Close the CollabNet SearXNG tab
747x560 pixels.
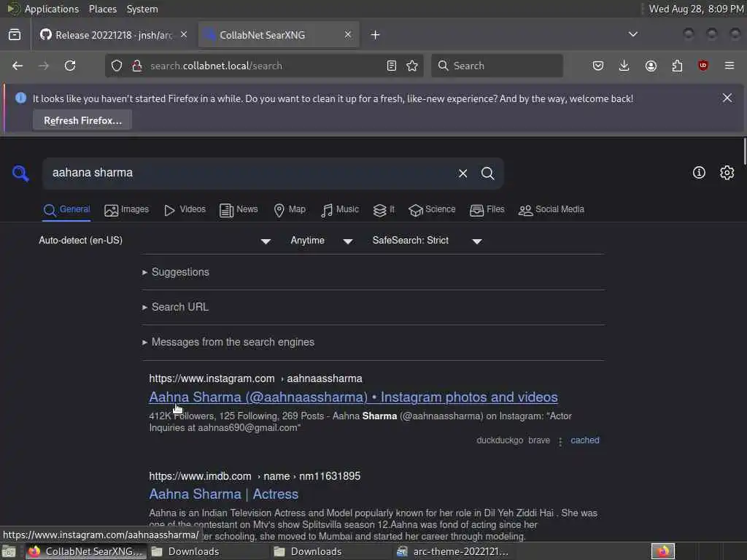coord(348,35)
